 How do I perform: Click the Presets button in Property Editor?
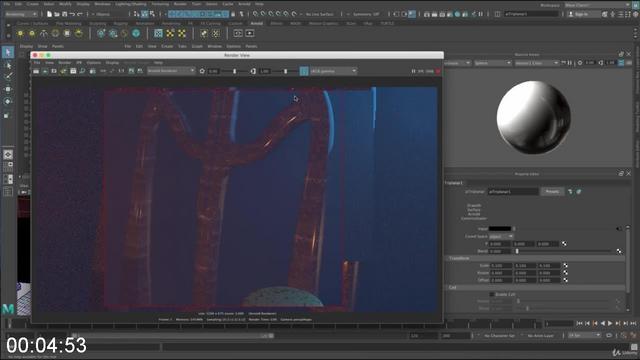552,191
